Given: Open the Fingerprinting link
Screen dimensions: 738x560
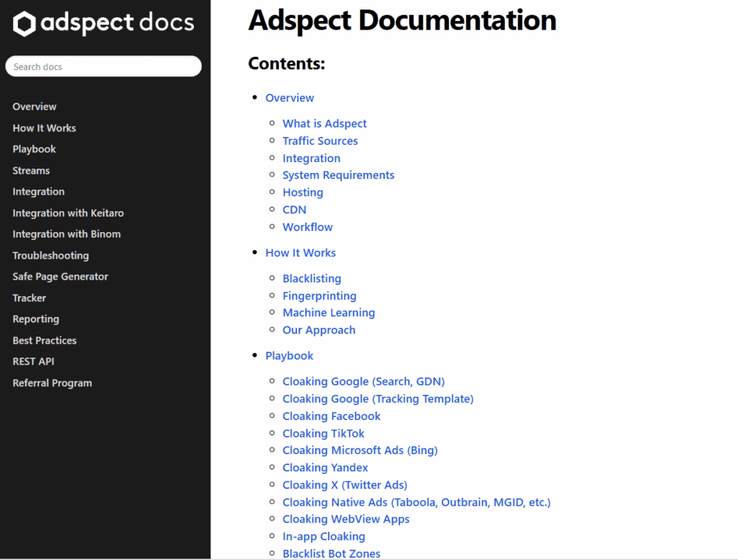Looking at the screenshot, I should (x=319, y=296).
